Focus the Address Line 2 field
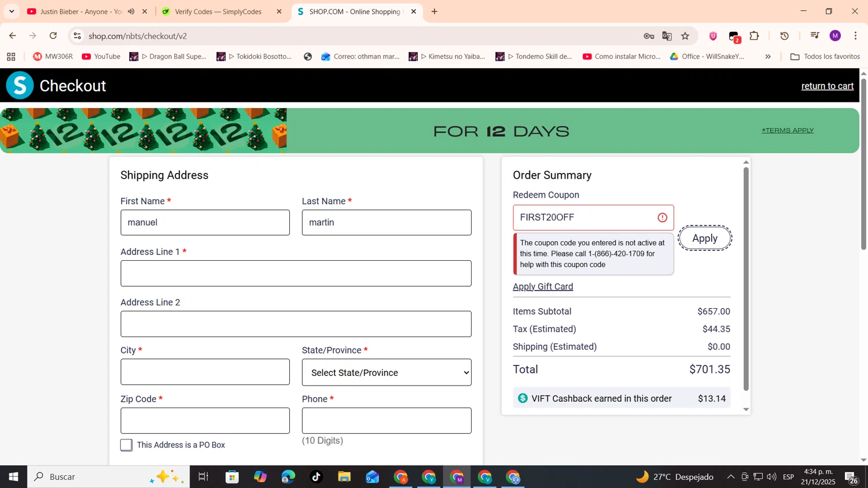The height and width of the screenshot is (488, 868). point(296,324)
